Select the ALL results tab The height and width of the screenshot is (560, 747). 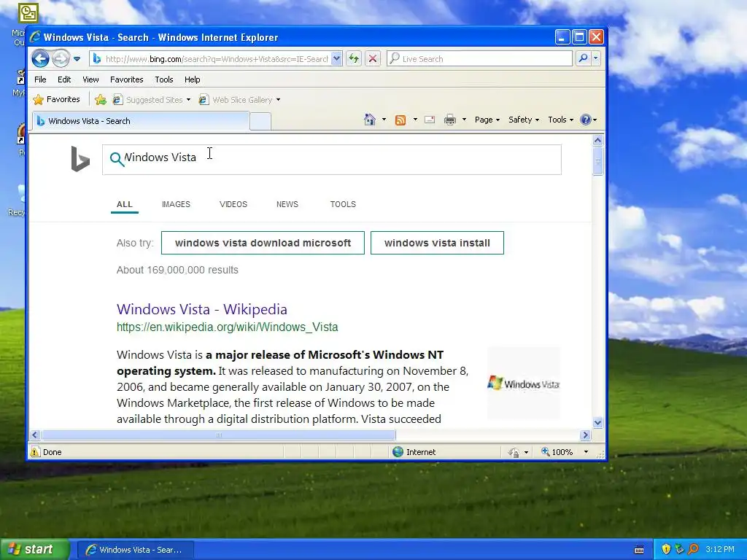click(124, 204)
